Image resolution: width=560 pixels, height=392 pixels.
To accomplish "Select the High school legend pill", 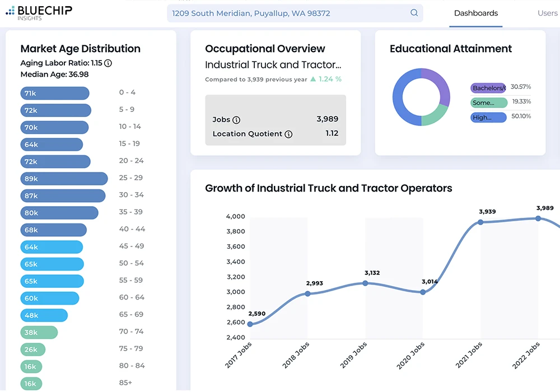I will (488, 118).
